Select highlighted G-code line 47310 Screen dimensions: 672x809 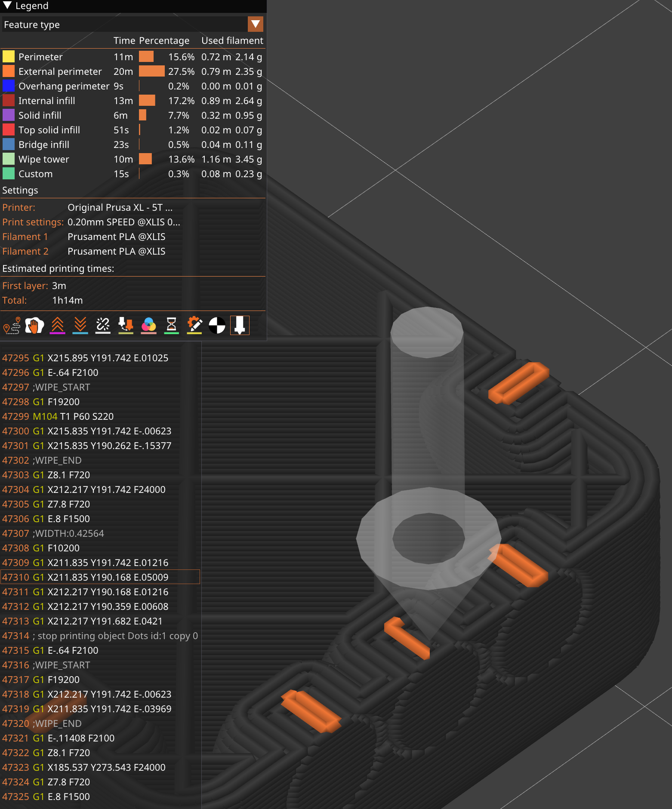pyautogui.click(x=100, y=577)
